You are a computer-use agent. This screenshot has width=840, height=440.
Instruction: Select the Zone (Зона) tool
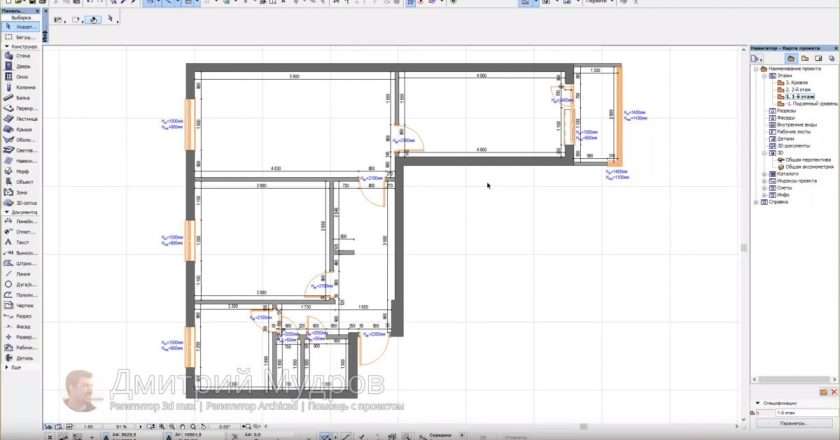click(x=20, y=192)
